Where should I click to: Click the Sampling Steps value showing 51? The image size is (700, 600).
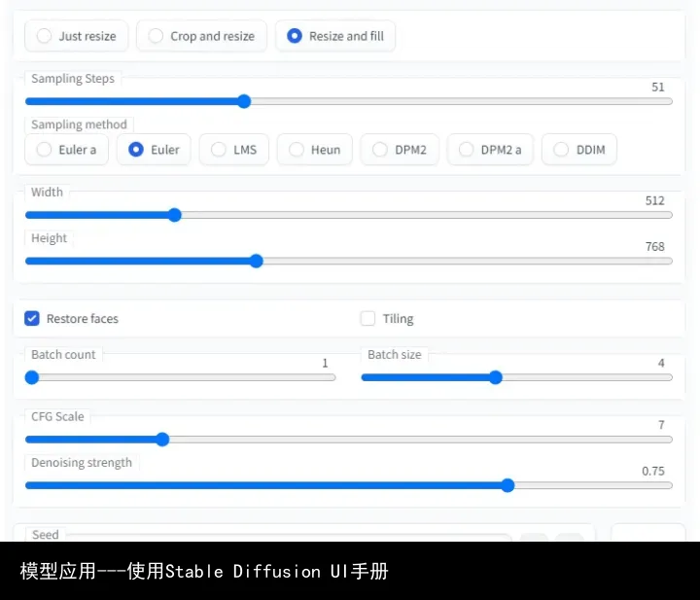[x=658, y=87]
